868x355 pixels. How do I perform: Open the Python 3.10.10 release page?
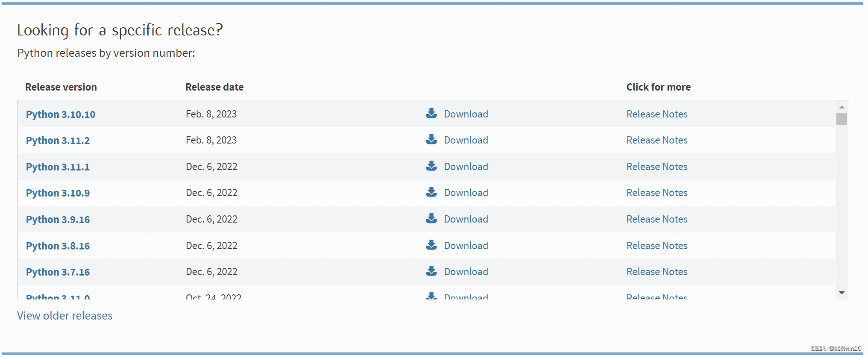click(x=61, y=114)
